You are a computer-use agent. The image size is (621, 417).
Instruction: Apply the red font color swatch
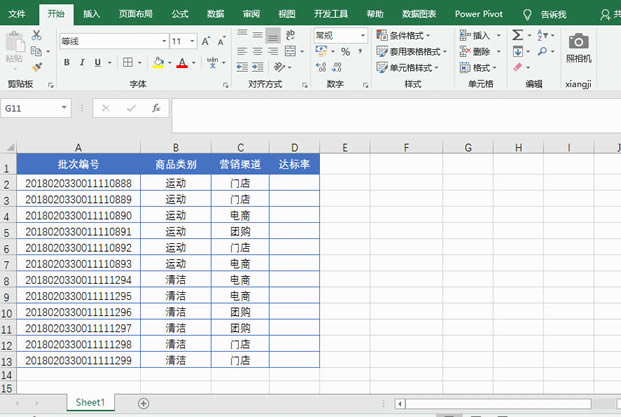tap(181, 63)
